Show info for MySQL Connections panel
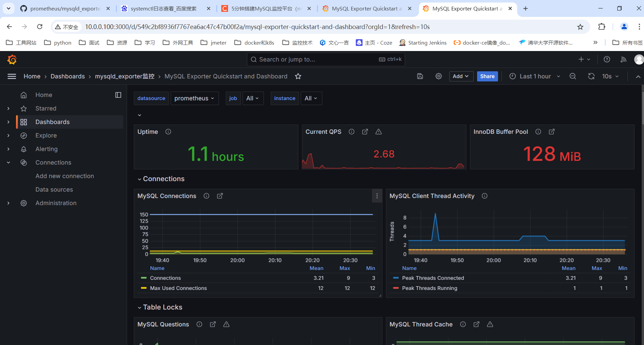Image resolution: width=644 pixels, height=345 pixels. click(206, 196)
